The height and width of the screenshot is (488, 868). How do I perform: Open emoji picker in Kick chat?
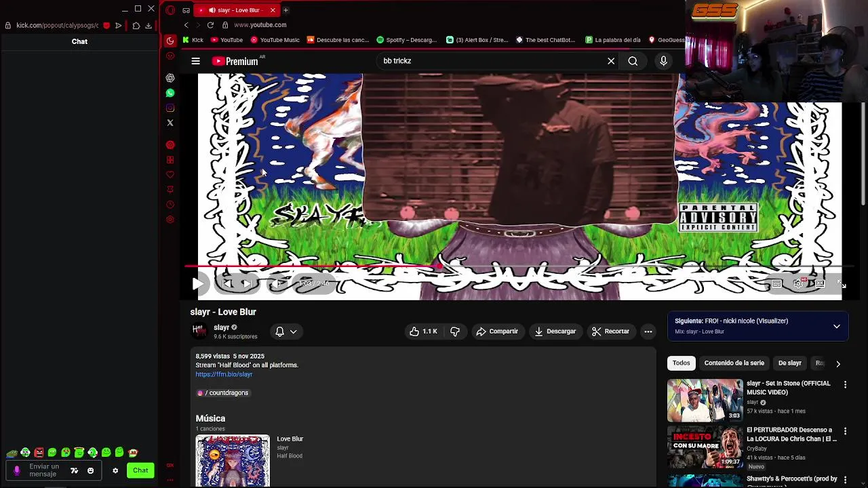(90, 470)
